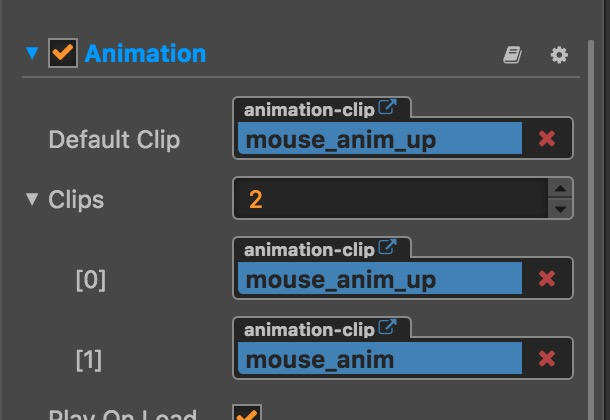Decrease the Clips count with down arrow
This screenshot has height=420, width=610.
click(561, 209)
